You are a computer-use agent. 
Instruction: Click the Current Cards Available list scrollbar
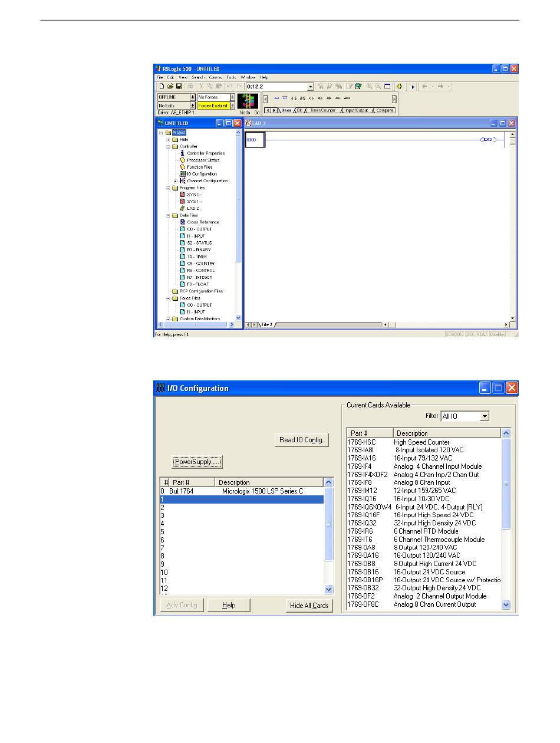click(506, 519)
